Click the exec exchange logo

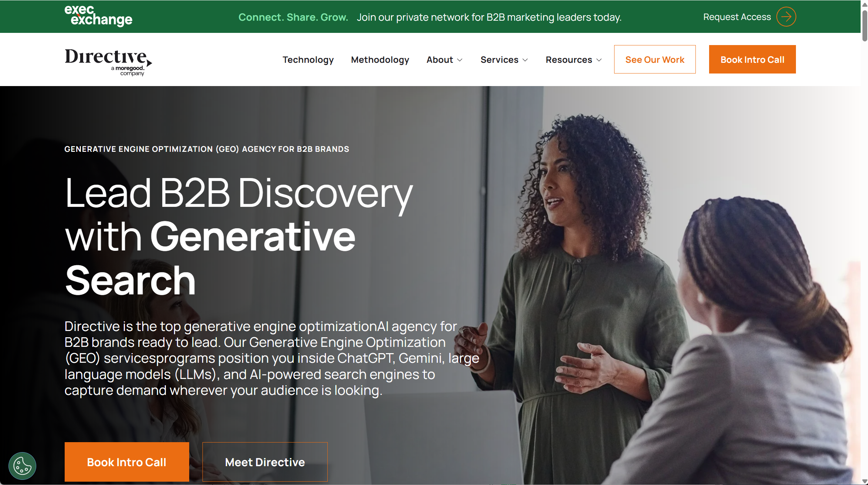pyautogui.click(x=98, y=16)
